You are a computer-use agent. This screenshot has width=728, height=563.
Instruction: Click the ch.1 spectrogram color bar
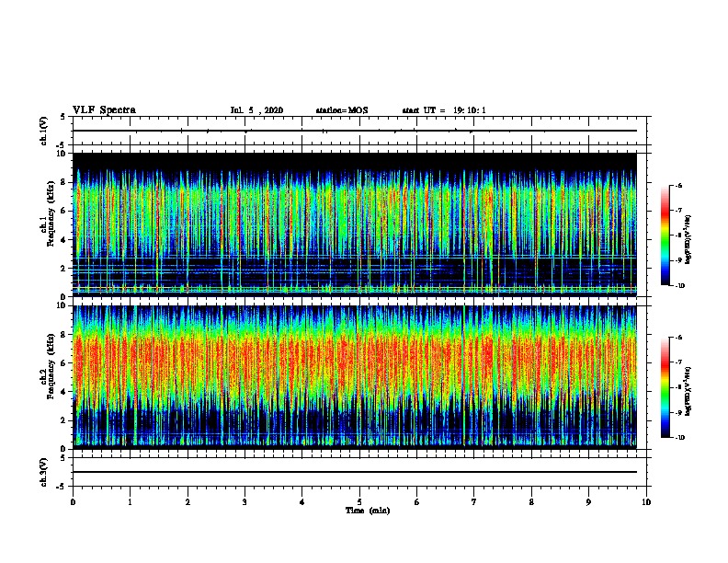click(665, 236)
